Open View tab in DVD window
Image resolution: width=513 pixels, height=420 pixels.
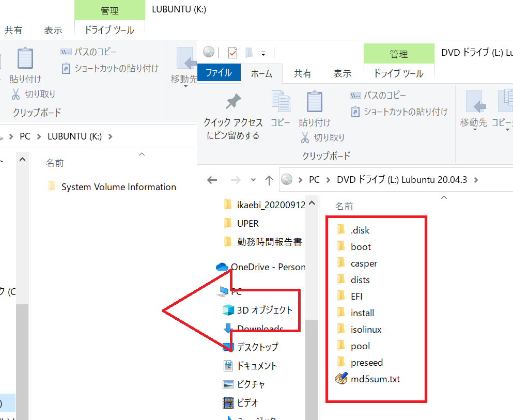(342, 73)
